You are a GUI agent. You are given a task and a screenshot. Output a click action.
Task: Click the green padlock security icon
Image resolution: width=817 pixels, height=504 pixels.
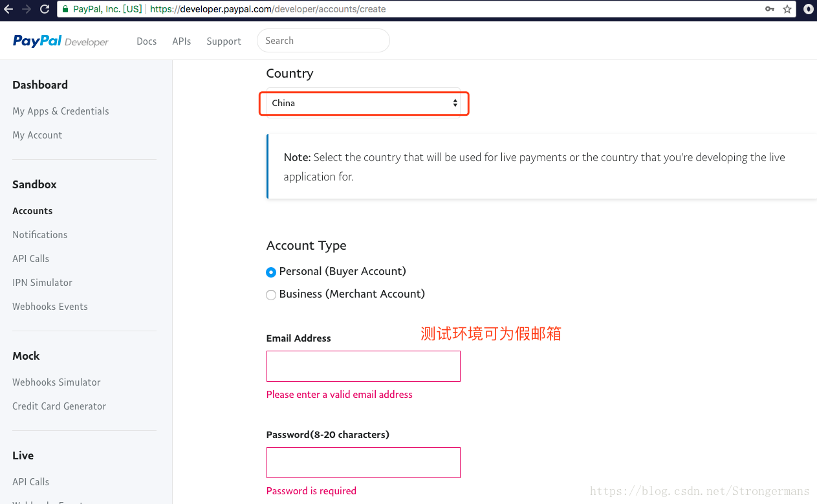[x=65, y=9]
